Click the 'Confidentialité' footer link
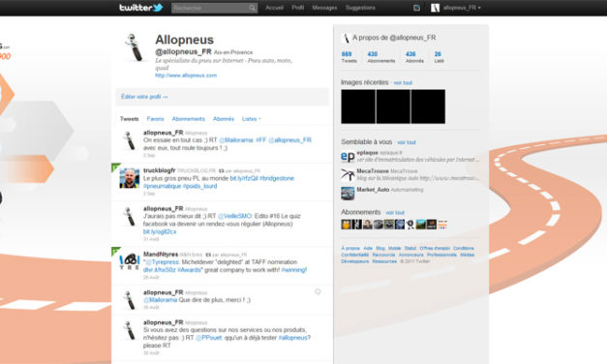This screenshot has height=364, width=607. coord(354,255)
